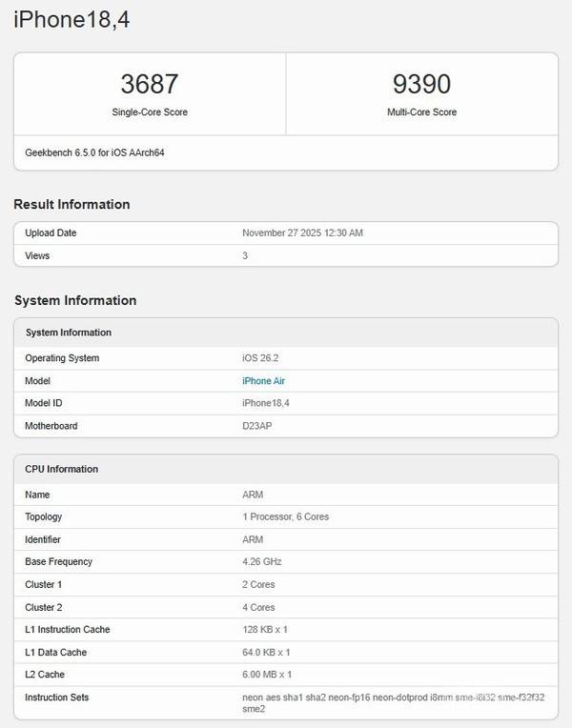572x728 pixels.
Task: Click the iOS 26.2 operating system value
Action: coord(260,358)
